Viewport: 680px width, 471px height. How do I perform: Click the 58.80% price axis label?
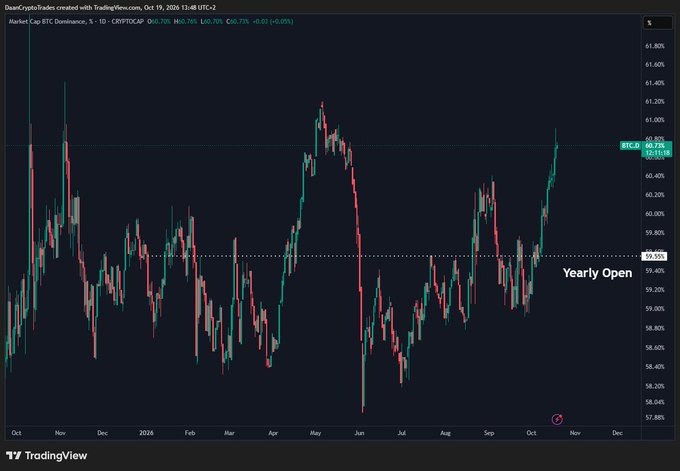point(655,328)
